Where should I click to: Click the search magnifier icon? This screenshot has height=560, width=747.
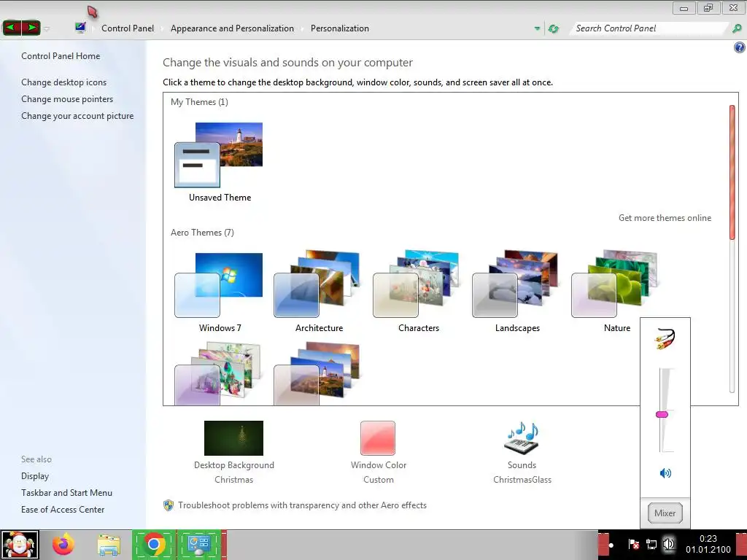[x=737, y=28]
